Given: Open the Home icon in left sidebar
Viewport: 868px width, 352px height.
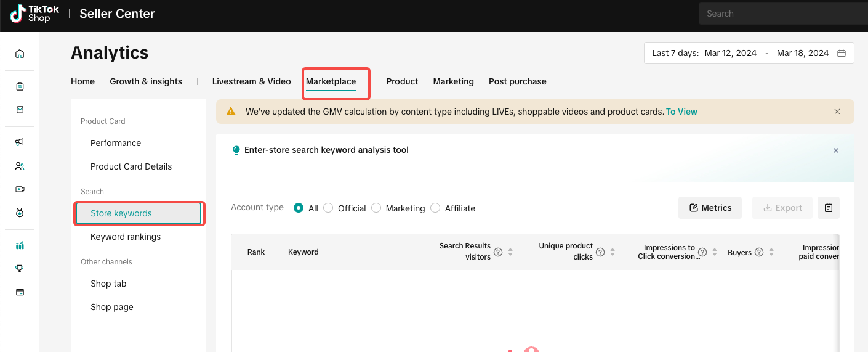Looking at the screenshot, I should (x=20, y=54).
